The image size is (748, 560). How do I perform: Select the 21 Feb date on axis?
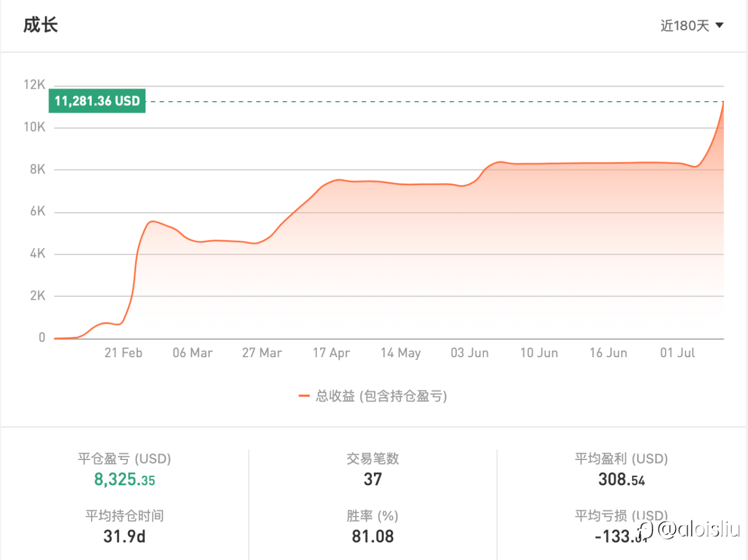click(x=123, y=353)
